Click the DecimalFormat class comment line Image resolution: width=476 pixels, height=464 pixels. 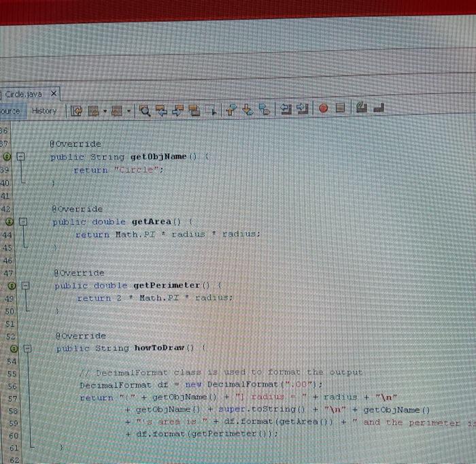221,372
